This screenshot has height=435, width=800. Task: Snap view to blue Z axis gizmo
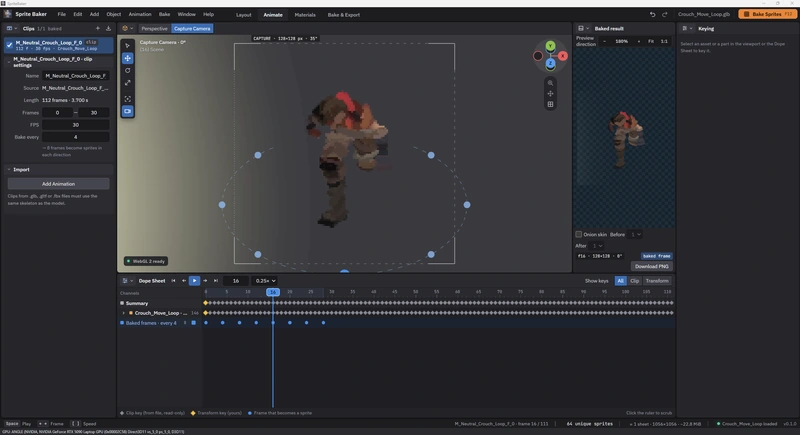pyautogui.click(x=550, y=63)
